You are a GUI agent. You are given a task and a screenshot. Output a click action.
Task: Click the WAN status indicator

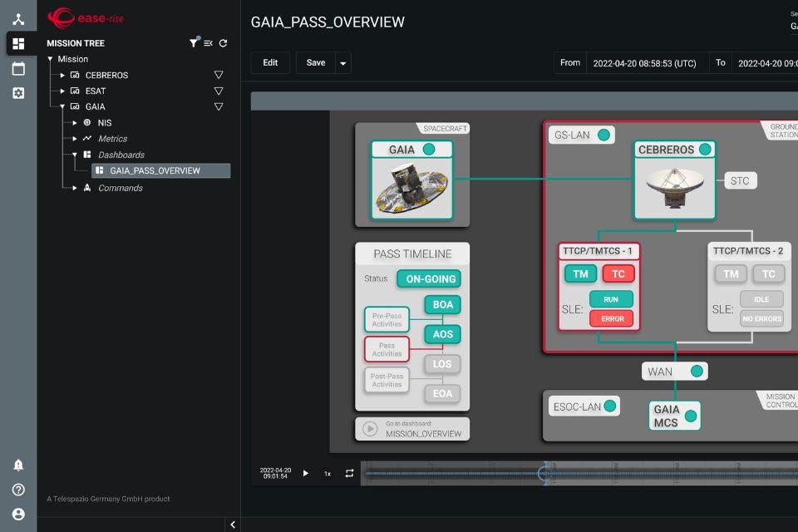click(x=697, y=371)
